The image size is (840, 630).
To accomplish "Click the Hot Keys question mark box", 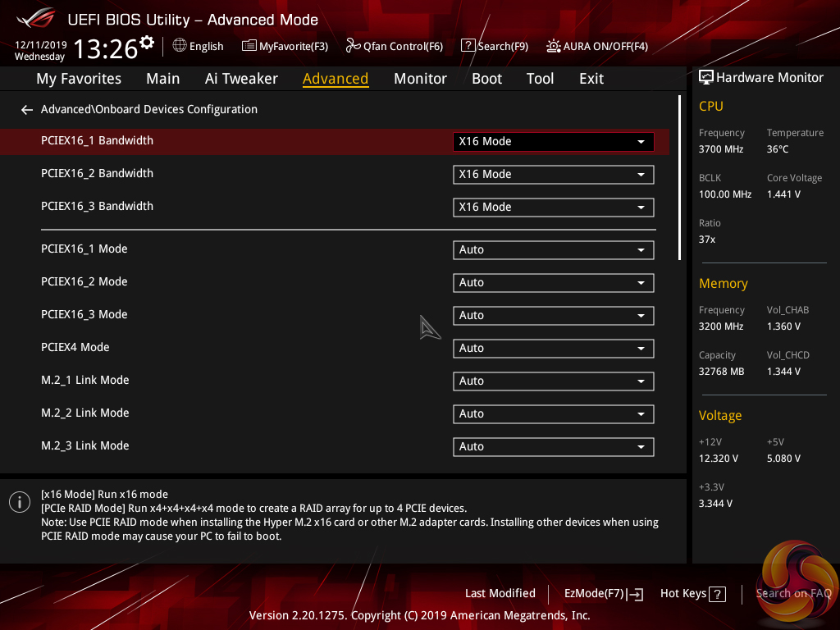I will (717, 594).
